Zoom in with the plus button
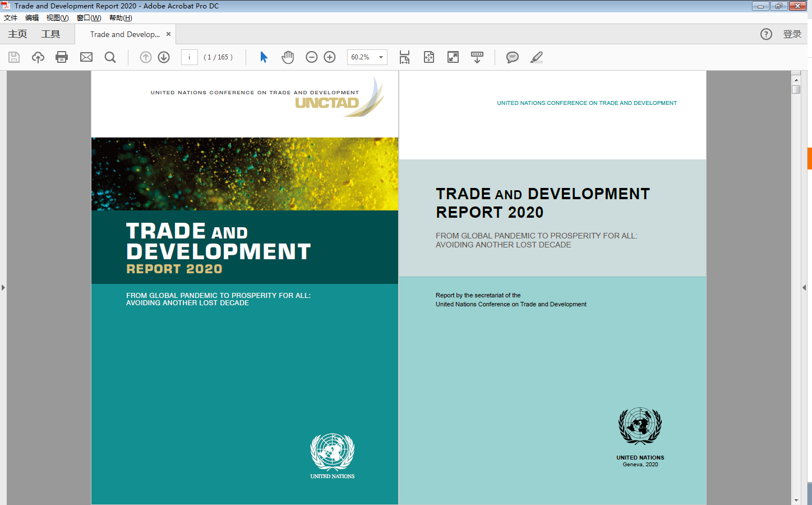 coord(330,57)
